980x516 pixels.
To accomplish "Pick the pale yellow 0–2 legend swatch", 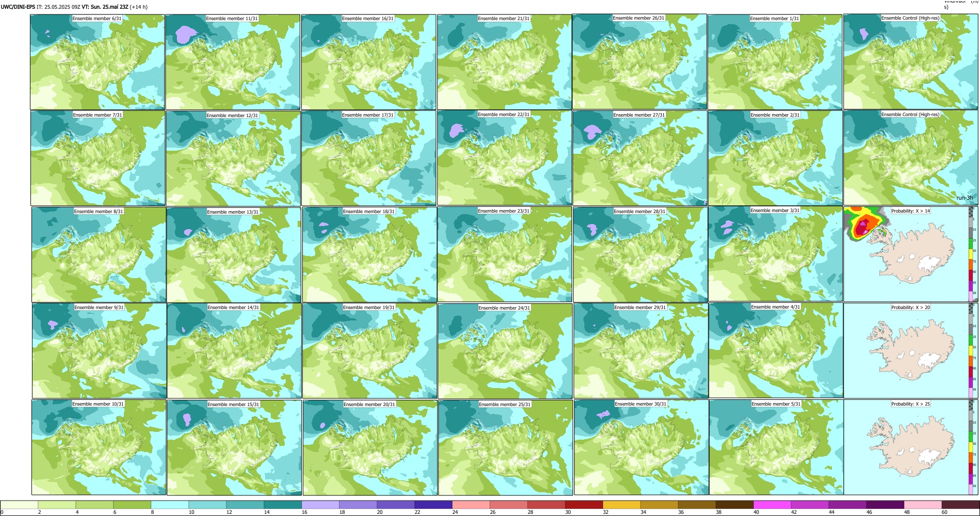I will point(19,505).
